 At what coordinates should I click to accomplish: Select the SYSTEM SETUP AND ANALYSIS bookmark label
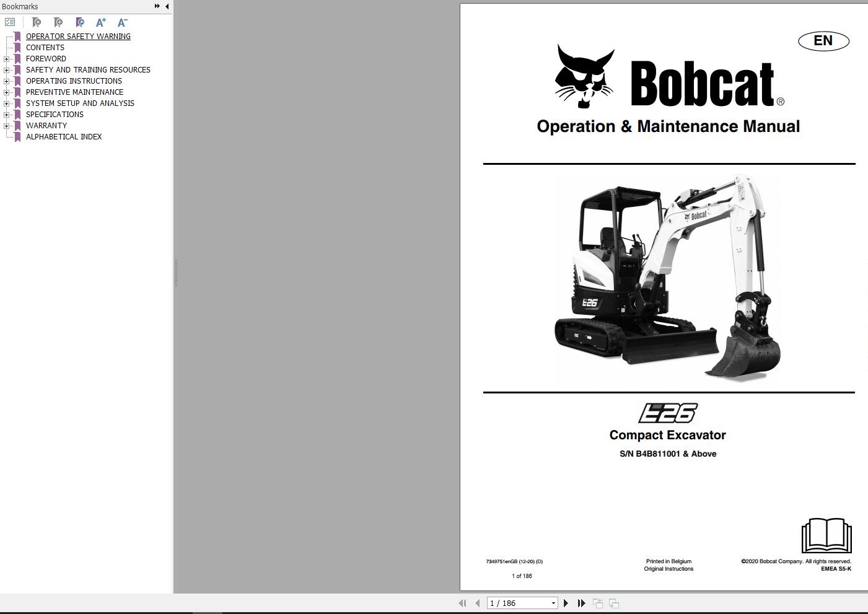[80, 103]
